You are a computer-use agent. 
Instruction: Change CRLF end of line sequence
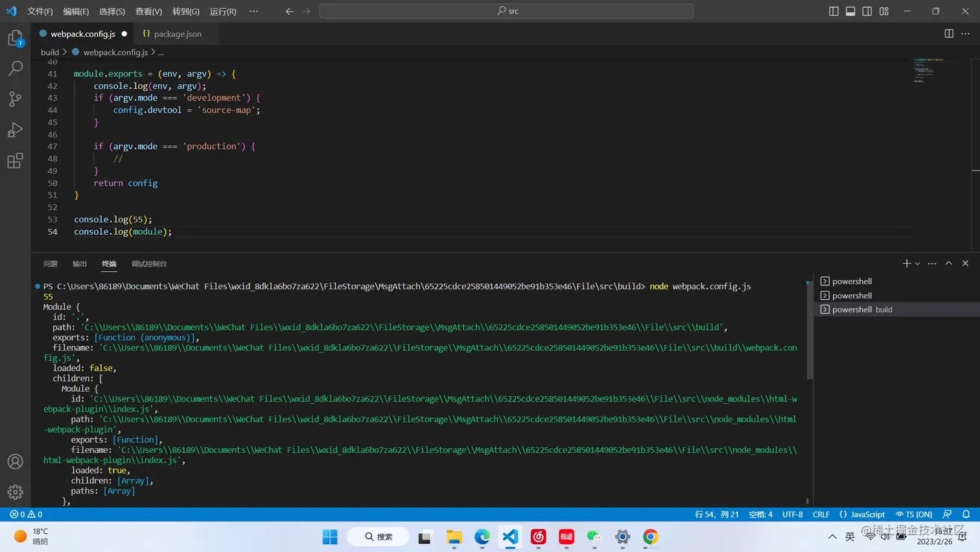(x=821, y=514)
